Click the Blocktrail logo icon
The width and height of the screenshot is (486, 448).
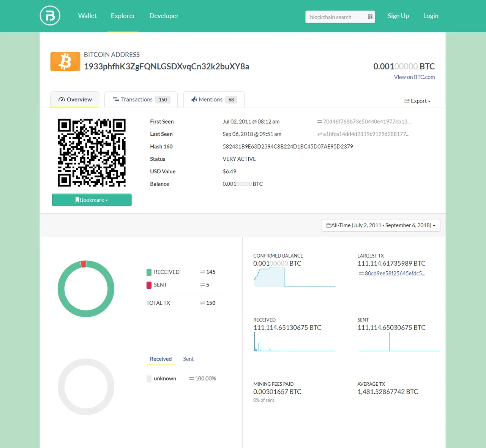pos(50,16)
